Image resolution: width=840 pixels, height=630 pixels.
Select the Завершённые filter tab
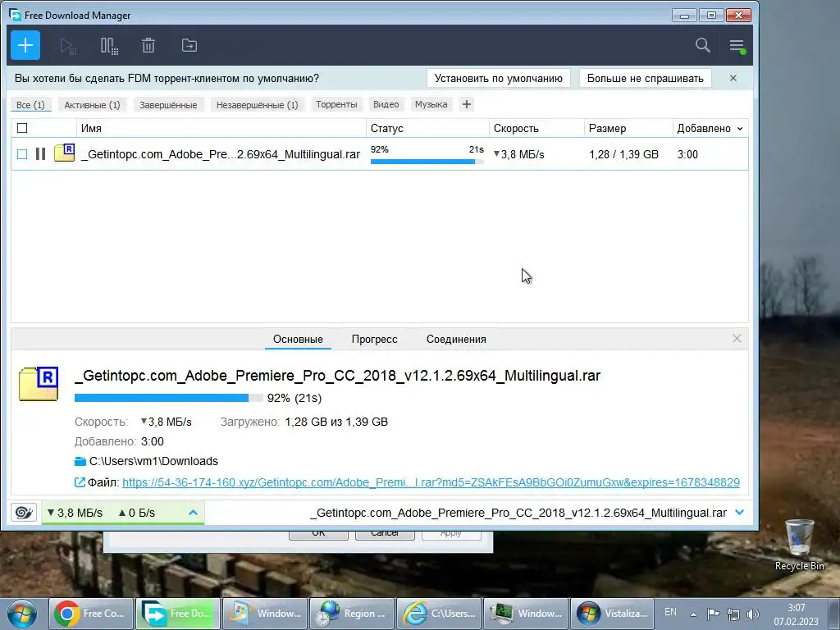(x=168, y=105)
